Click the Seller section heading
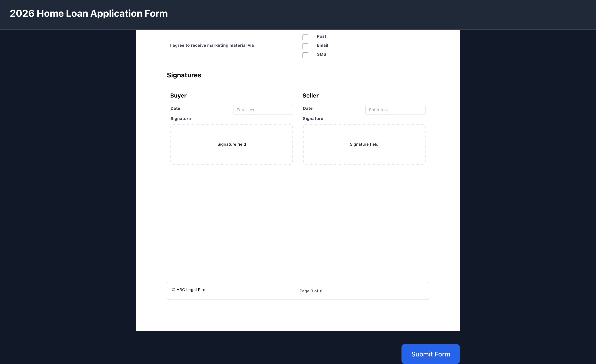Screen dimensions: 596x364 pyautogui.click(x=311, y=95)
